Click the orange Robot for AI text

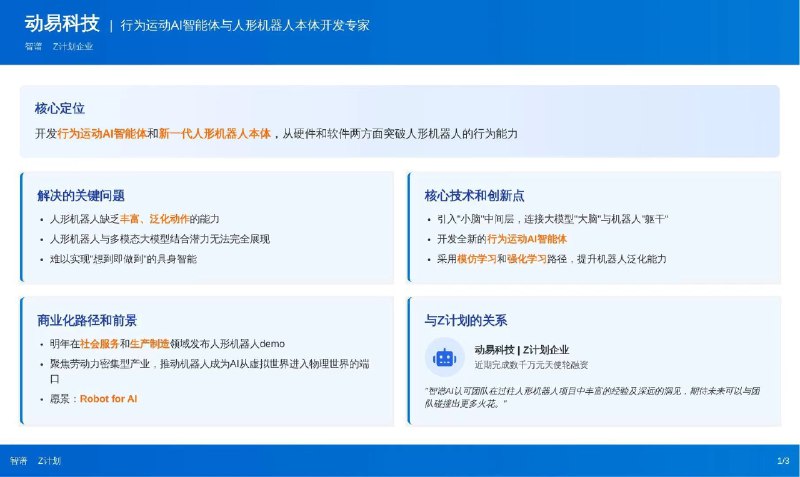109,399
